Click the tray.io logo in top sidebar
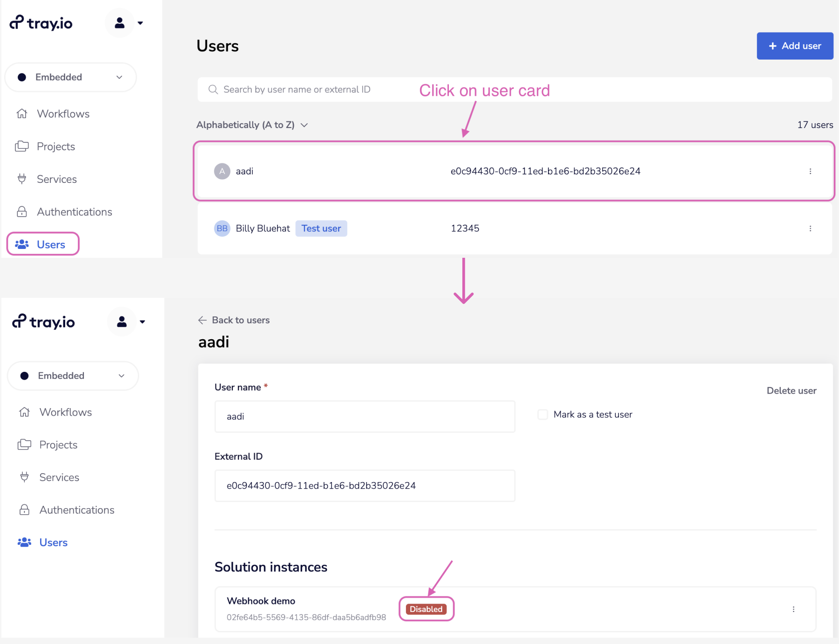 tap(41, 23)
